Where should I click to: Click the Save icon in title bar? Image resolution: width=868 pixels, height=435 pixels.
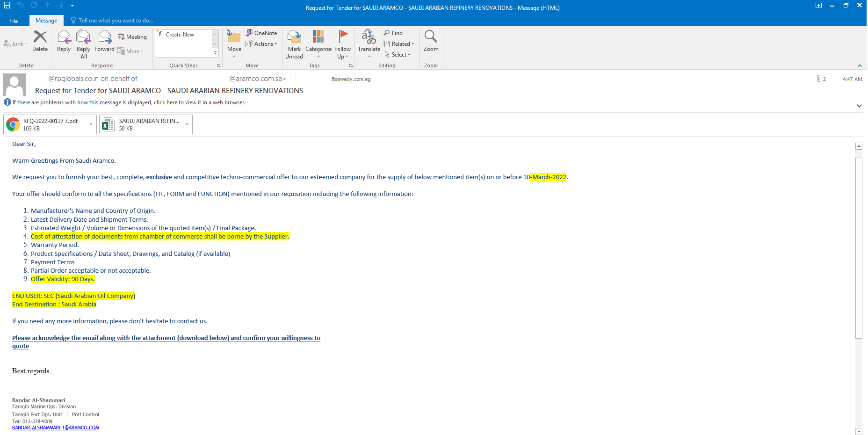pyautogui.click(x=7, y=5)
